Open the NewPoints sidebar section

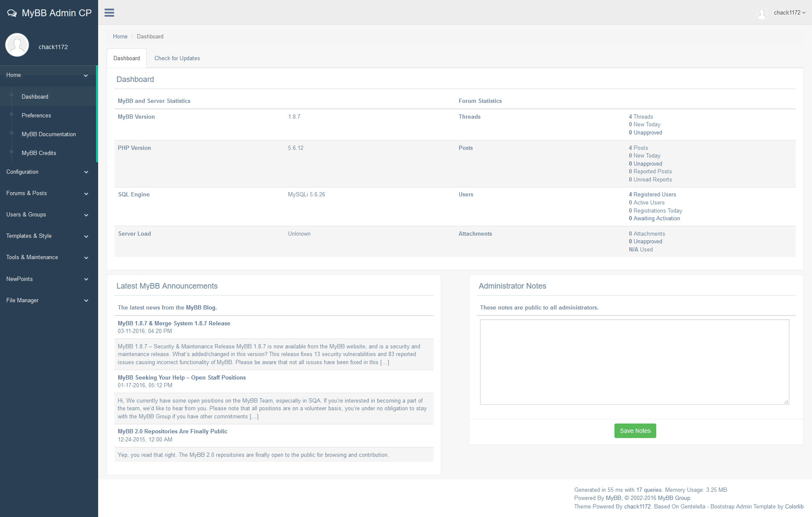(48, 279)
